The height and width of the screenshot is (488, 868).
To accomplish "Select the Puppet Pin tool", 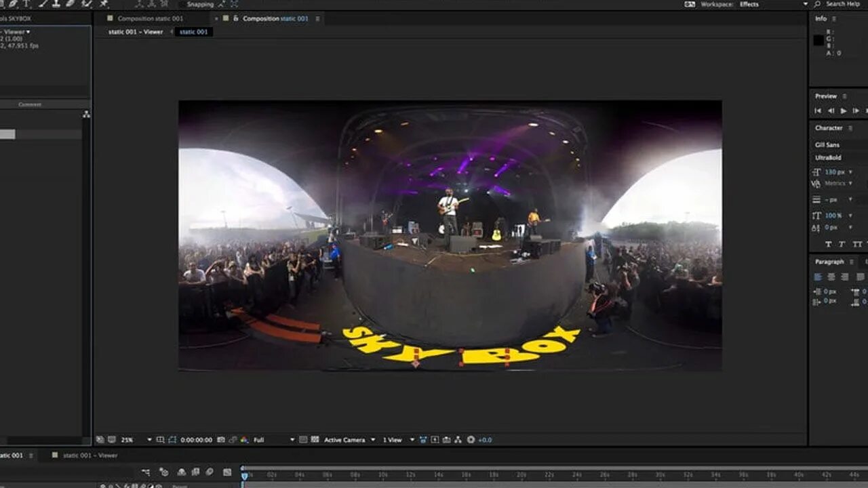I will pyautogui.click(x=103, y=3).
